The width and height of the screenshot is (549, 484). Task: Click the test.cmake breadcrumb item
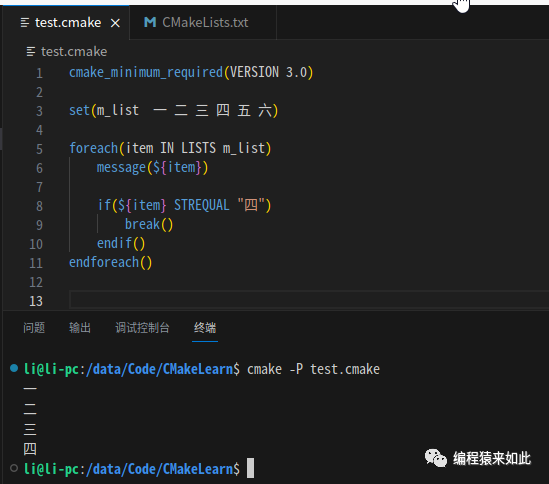[74, 52]
